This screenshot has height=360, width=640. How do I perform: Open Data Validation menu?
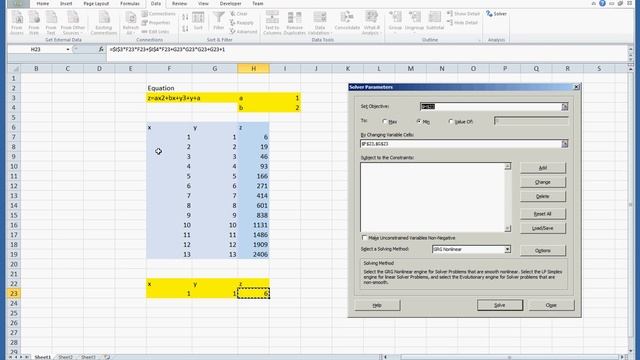(319, 23)
